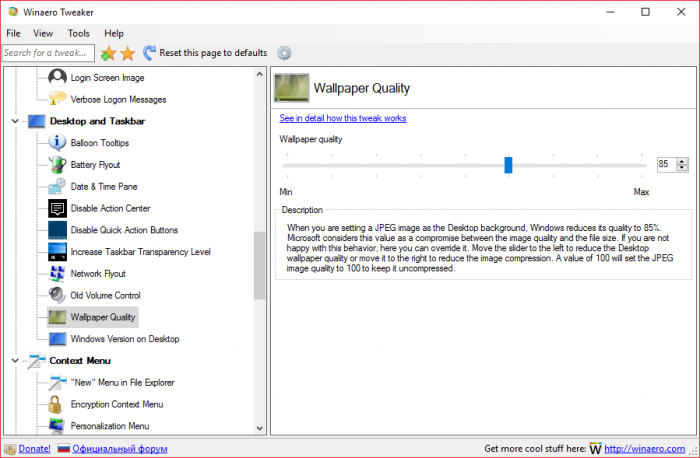Click the Balloon Tooltips info icon
This screenshot has height=458, width=700.
click(58, 142)
